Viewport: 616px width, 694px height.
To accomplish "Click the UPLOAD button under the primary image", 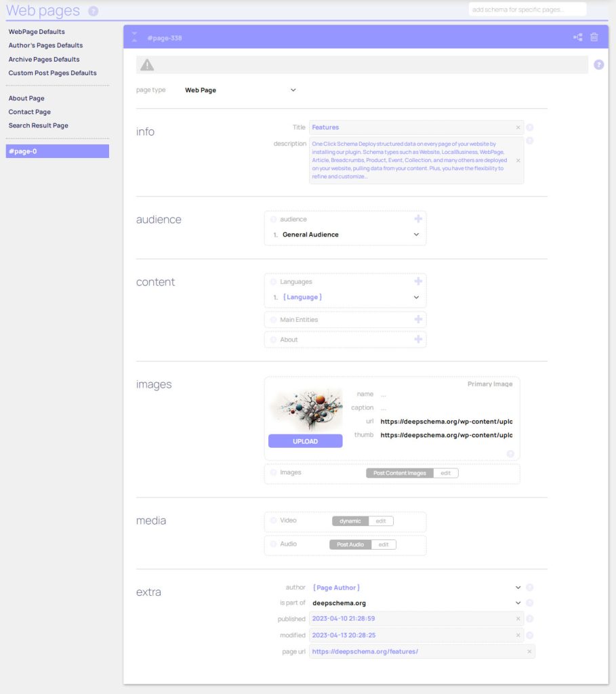I will pos(306,441).
